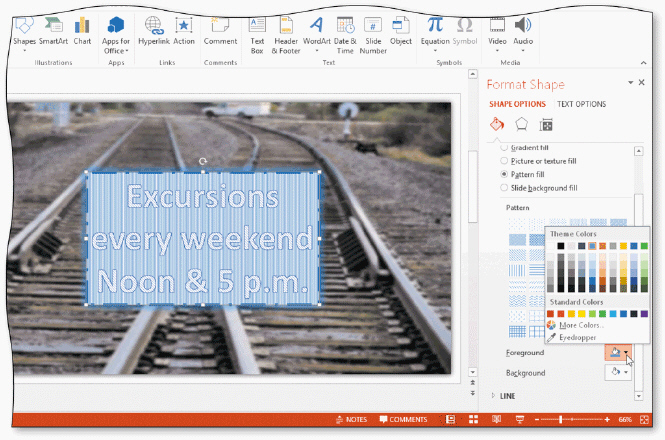Image resolution: width=665 pixels, height=440 pixels.
Task: Close the Format Shape pane
Action: (641, 82)
